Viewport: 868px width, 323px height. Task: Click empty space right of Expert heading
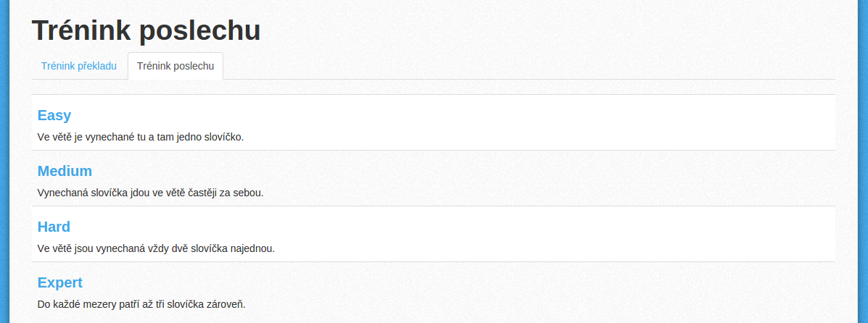click(443, 282)
